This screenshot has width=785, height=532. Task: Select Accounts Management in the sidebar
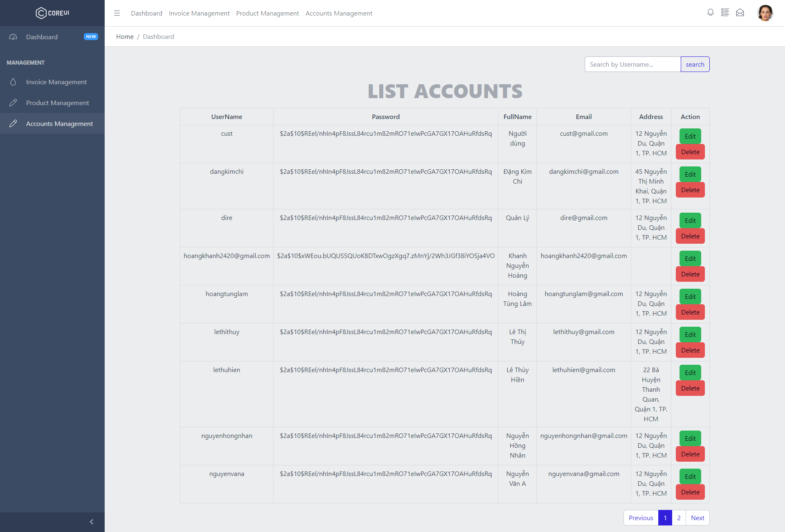(52, 123)
